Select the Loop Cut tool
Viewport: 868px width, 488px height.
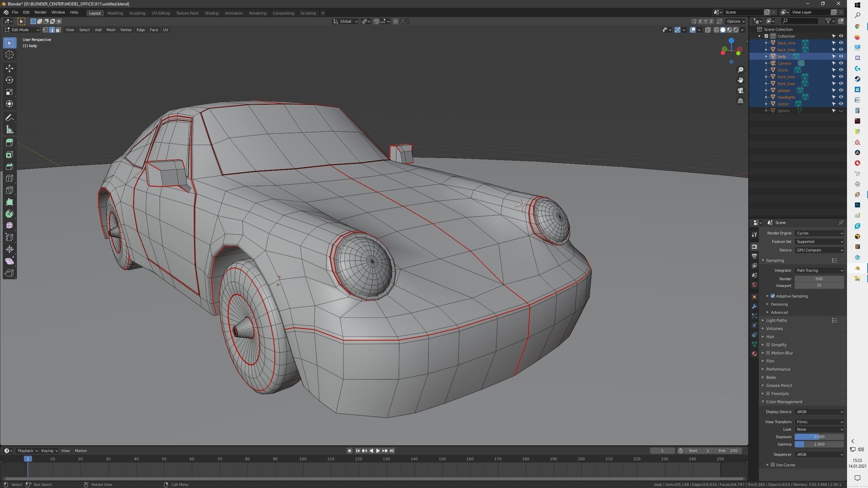tap(9, 178)
